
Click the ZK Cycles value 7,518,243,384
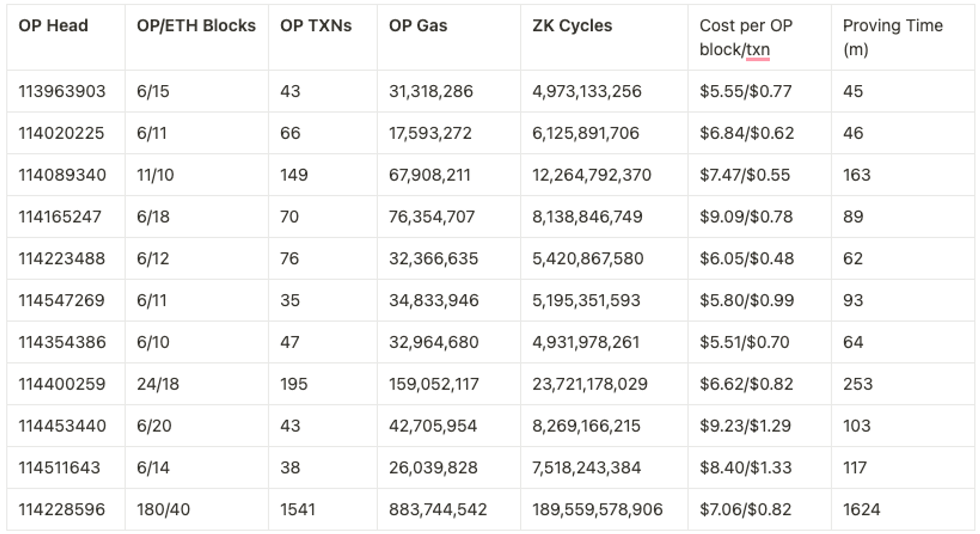pyautogui.click(x=587, y=467)
